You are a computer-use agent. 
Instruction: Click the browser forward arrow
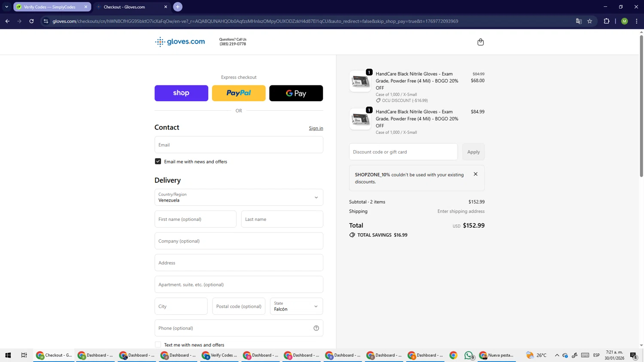19,21
